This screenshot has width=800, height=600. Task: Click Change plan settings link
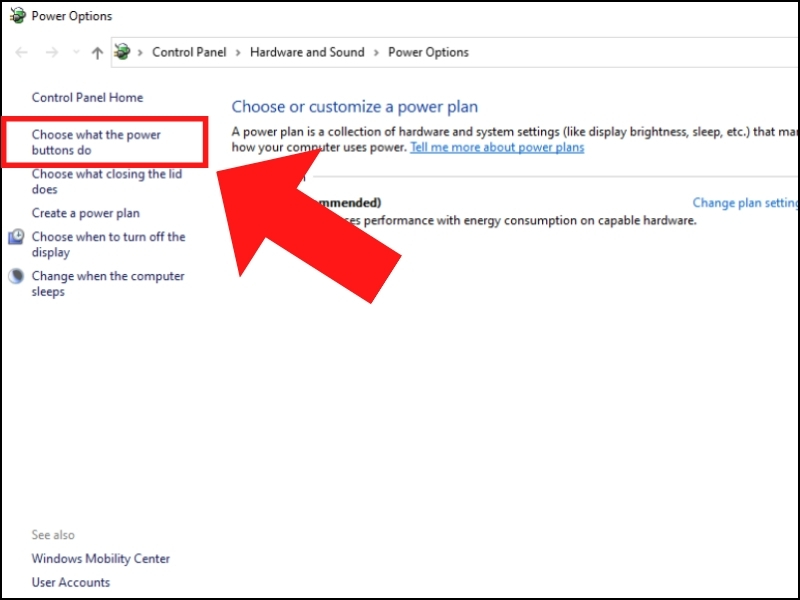(745, 203)
